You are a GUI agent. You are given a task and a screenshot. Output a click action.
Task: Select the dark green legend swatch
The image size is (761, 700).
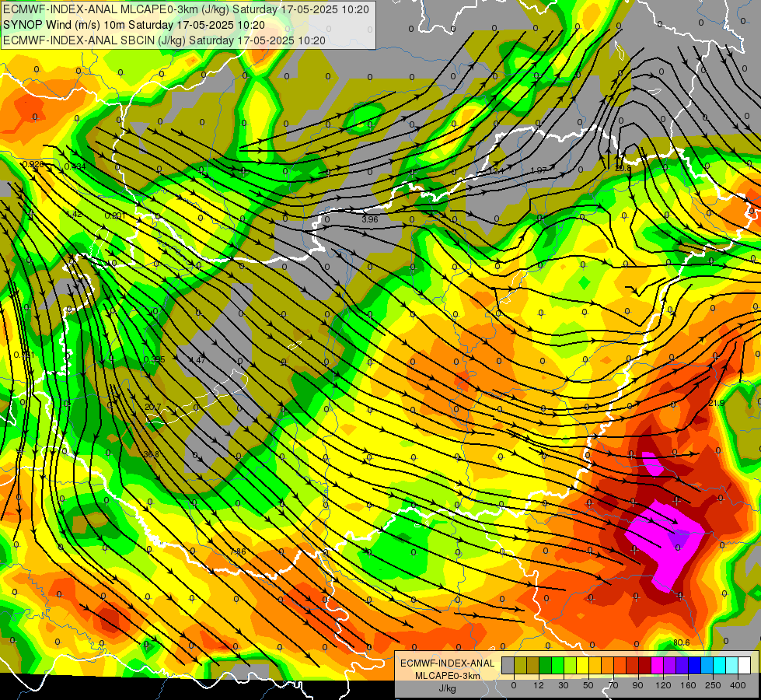click(546, 665)
